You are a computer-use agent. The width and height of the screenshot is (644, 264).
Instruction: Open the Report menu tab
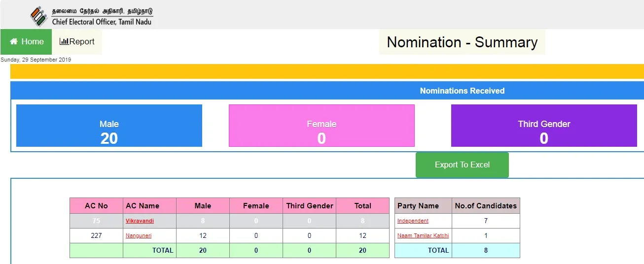77,42
